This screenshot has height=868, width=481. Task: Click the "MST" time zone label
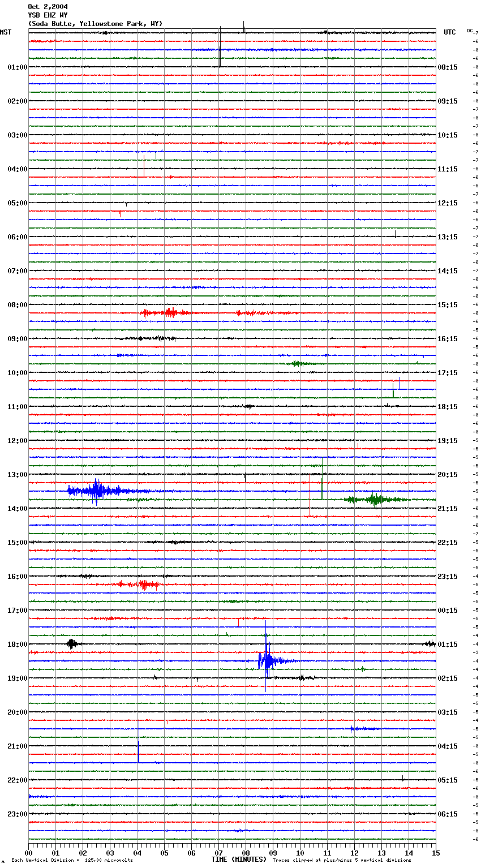(x=6, y=32)
